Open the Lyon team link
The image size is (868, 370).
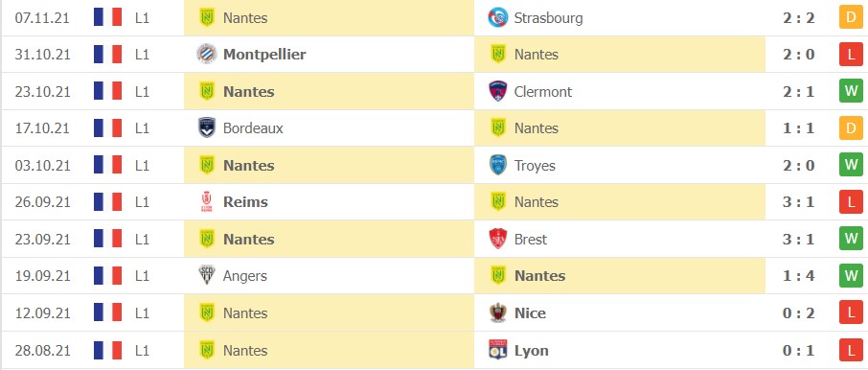click(532, 350)
